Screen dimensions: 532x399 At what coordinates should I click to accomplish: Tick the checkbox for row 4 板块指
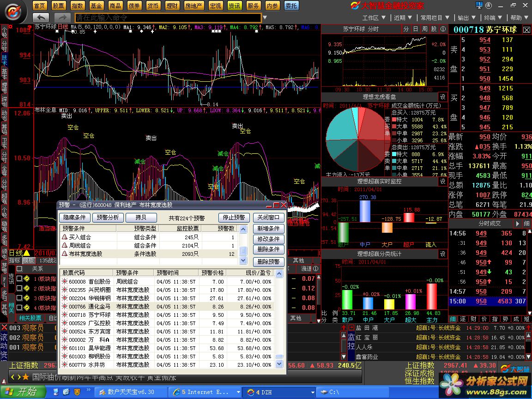pos(19,308)
